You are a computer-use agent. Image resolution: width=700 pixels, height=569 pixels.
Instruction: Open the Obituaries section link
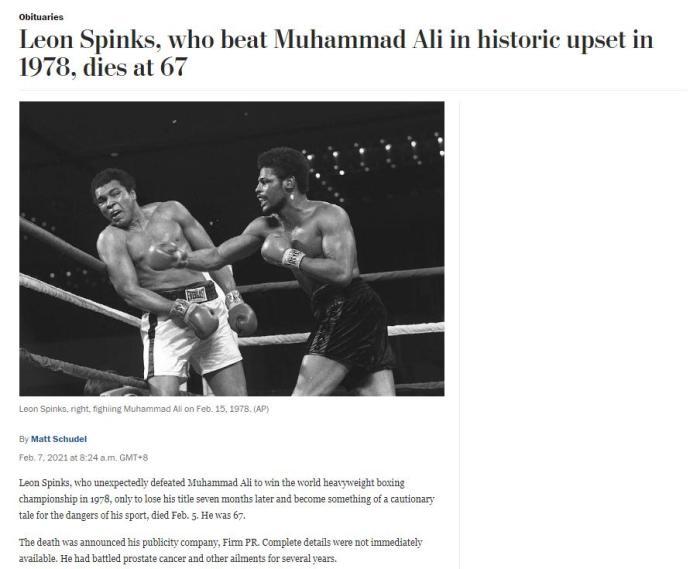41,17
